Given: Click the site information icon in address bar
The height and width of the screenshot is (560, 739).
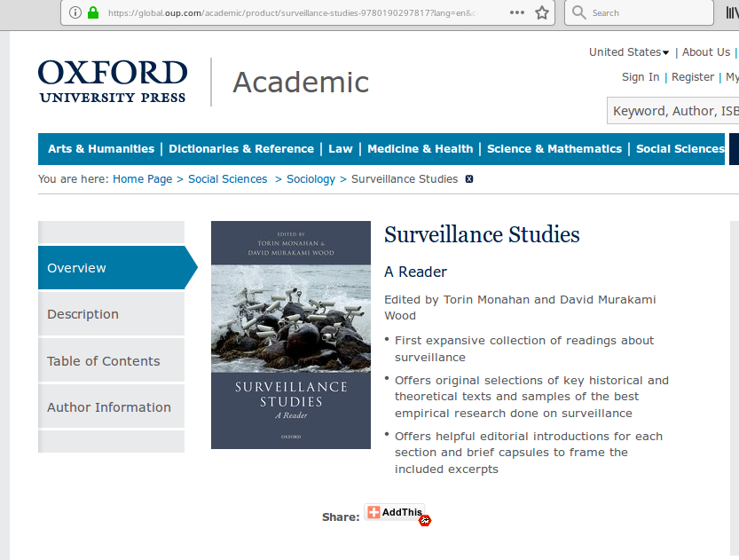Looking at the screenshot, I should pos(75,12).
